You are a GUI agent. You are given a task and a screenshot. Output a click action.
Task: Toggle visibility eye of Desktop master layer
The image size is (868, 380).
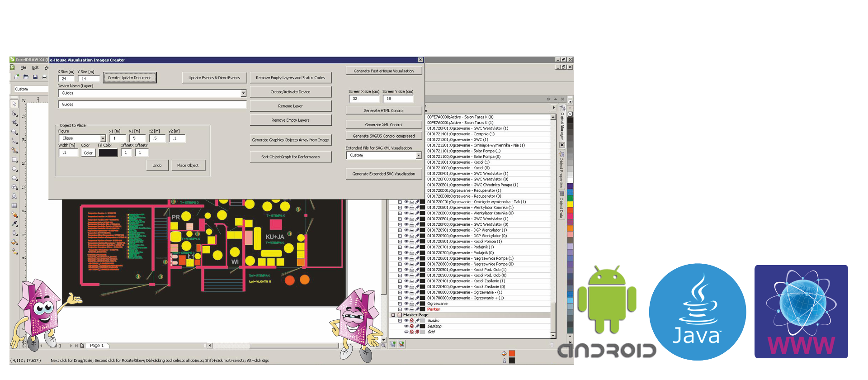(x=406, y=326)
